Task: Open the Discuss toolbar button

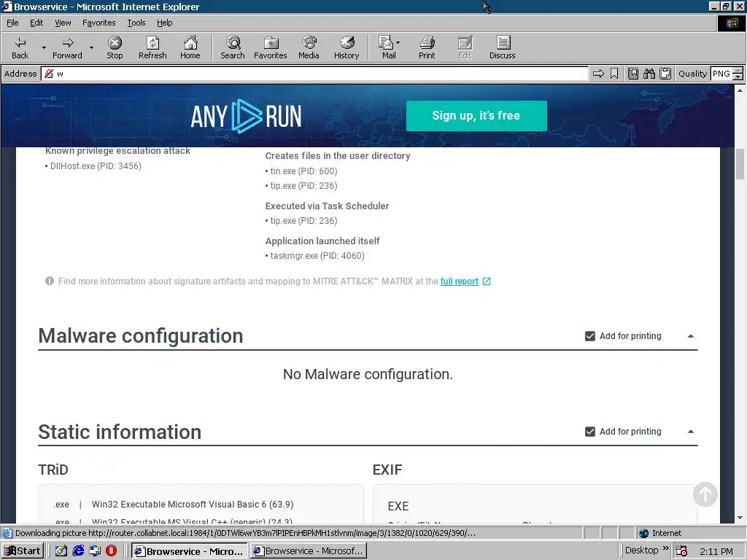Action: pos(502,47)
